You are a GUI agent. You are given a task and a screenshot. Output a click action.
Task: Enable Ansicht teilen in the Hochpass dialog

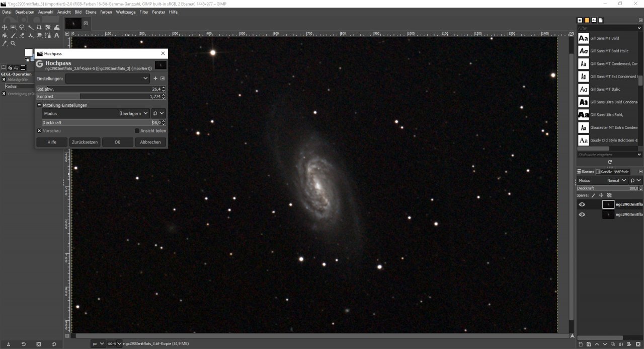pos(136,130)
